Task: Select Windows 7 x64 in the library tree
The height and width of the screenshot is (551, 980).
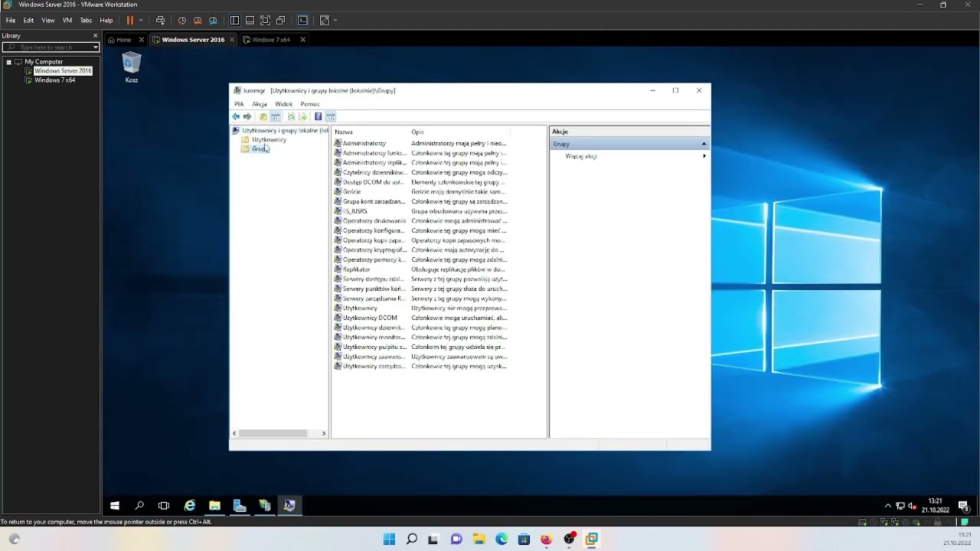Action: pyautogui.click(x=55, y=80)
